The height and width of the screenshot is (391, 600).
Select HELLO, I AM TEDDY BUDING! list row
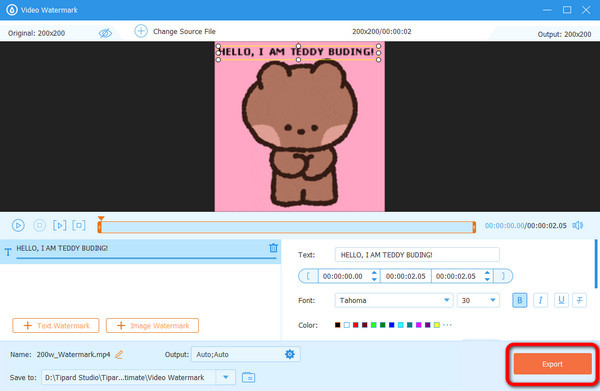pos(140,251)
